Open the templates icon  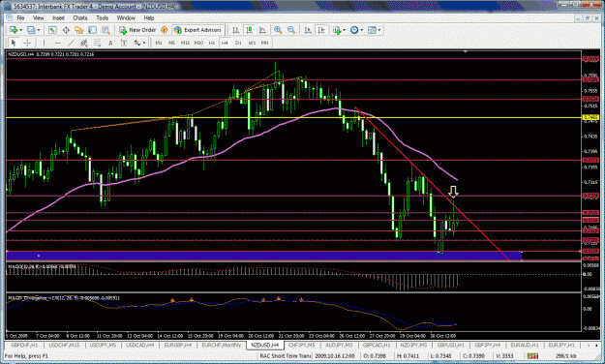372,30
